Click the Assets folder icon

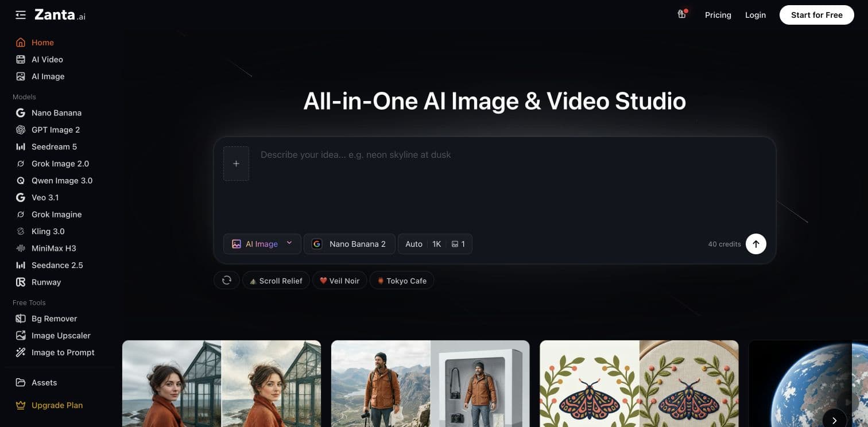tap(21, 383)
